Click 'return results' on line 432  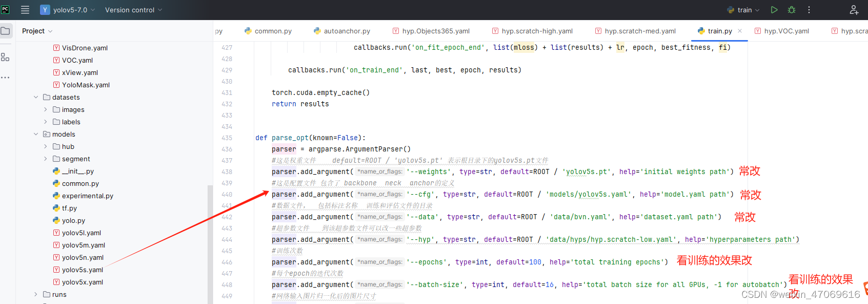tap(300, 104)
